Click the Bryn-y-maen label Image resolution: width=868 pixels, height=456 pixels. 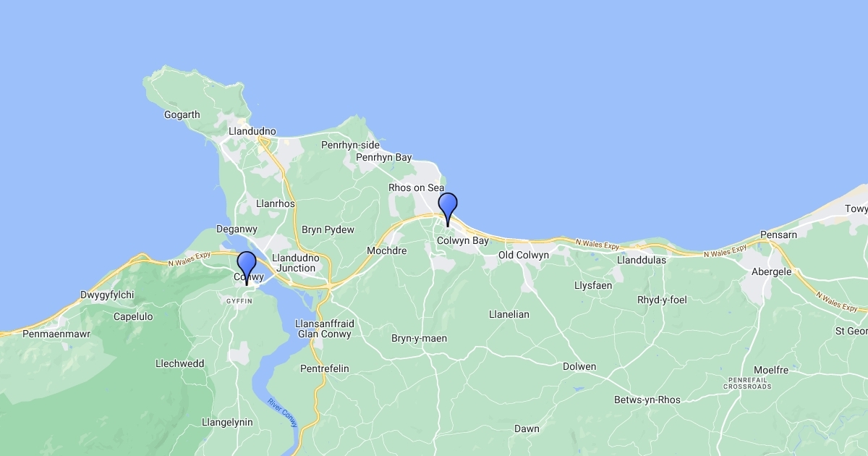pyautogui.click(x=419, y=338)
